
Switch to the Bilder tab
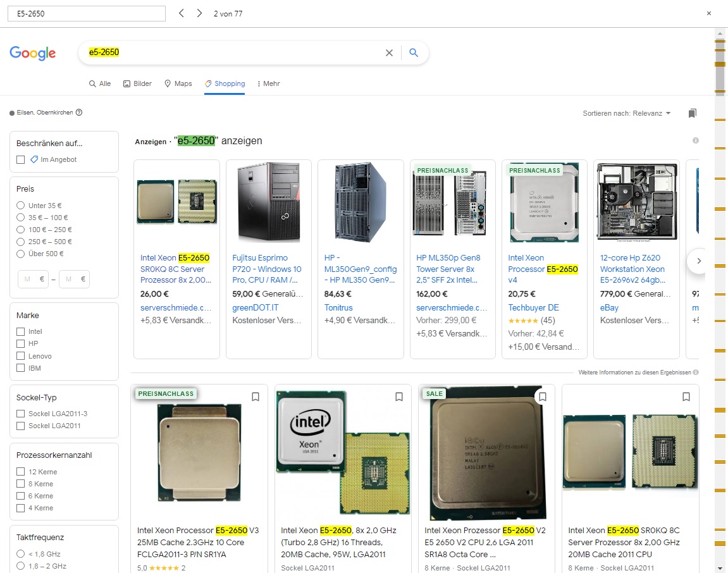[x=137, y=83]
